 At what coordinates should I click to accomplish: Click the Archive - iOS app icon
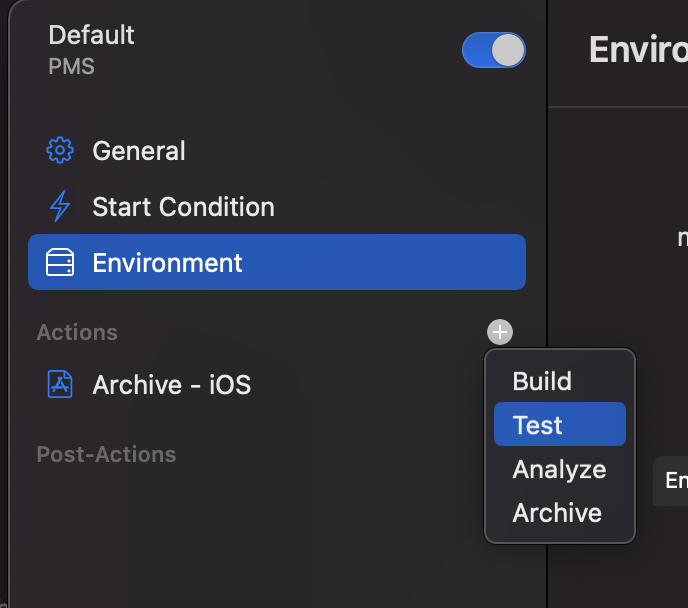click(x=60, y=384)
